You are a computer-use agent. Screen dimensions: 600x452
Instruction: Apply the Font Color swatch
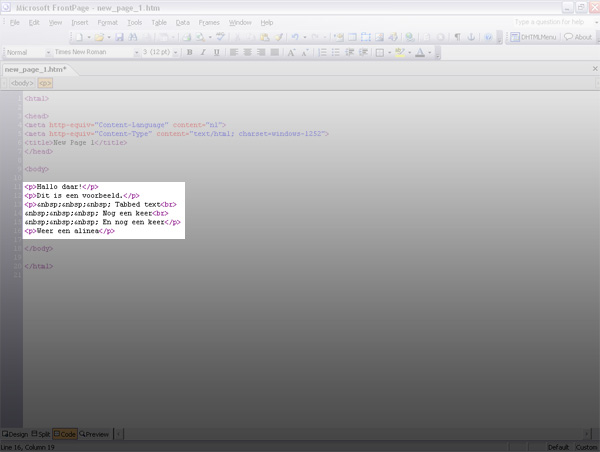pos(420,52)
